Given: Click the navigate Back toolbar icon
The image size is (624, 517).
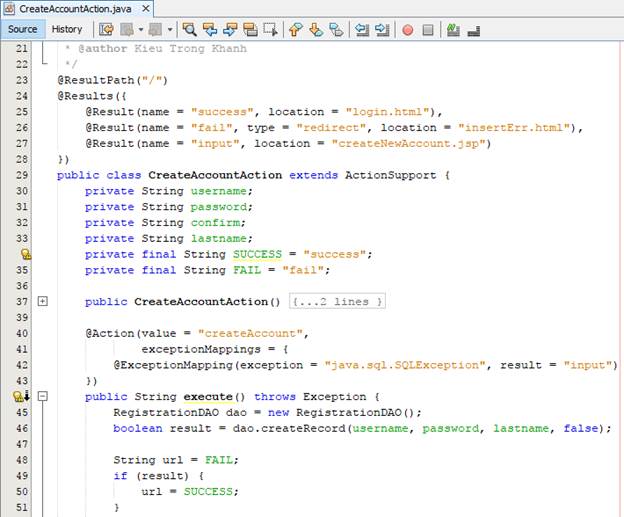Looking at the screenshot, I should click(x=127, y=29).
